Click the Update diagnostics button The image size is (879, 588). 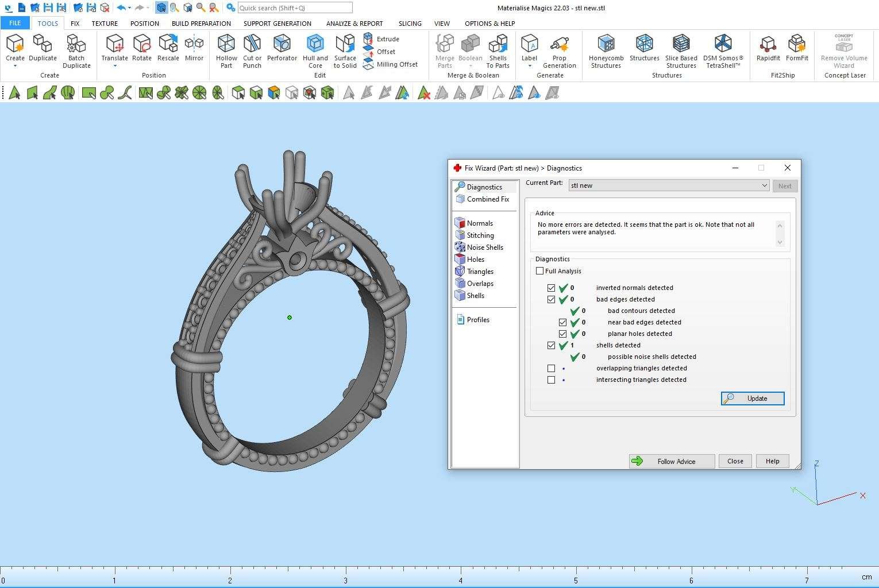click(x=753, y=399)
